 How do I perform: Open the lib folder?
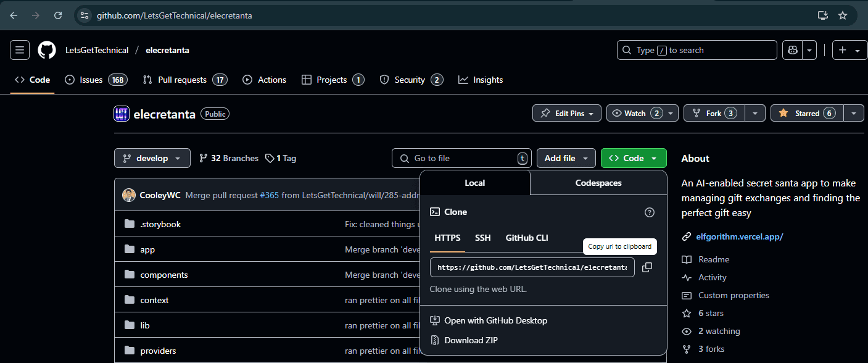pos(145,325)
